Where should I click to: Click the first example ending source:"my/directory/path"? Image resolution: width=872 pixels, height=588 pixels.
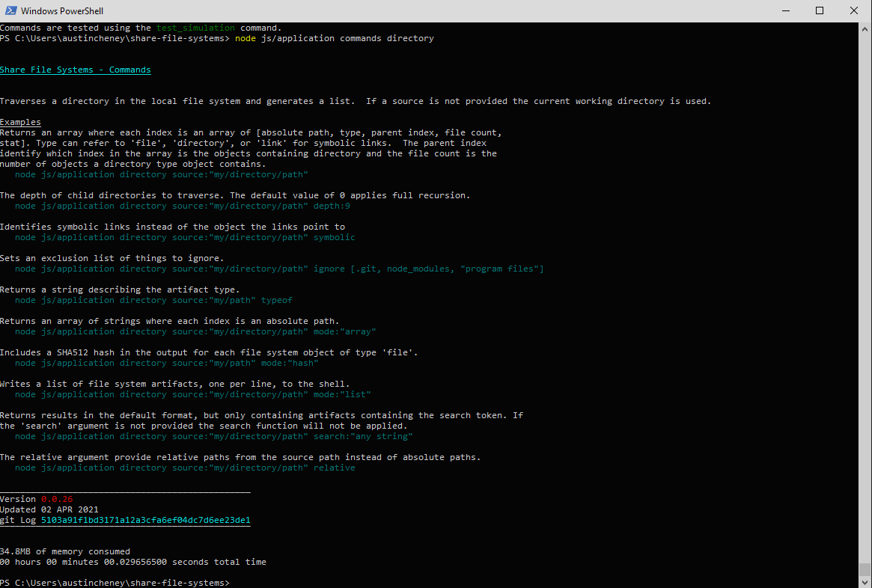point(161,174)
